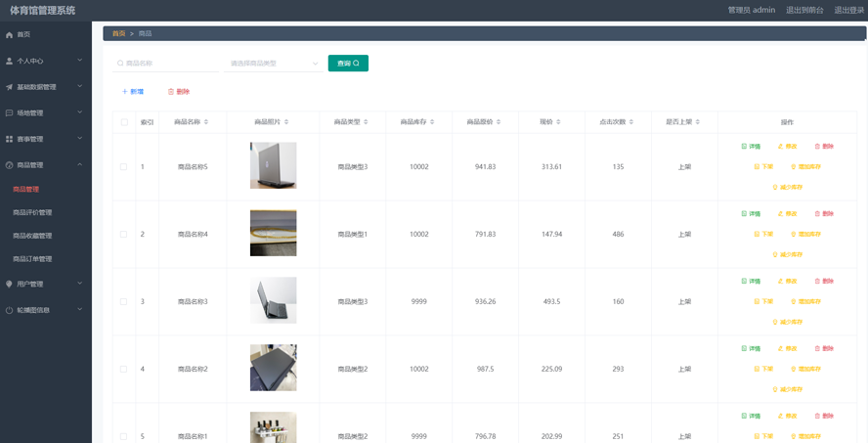The height and width of the screenshot is (443, 868).
Task: Check the row checkbox for 商品名称3
Action: pos(123,302)
